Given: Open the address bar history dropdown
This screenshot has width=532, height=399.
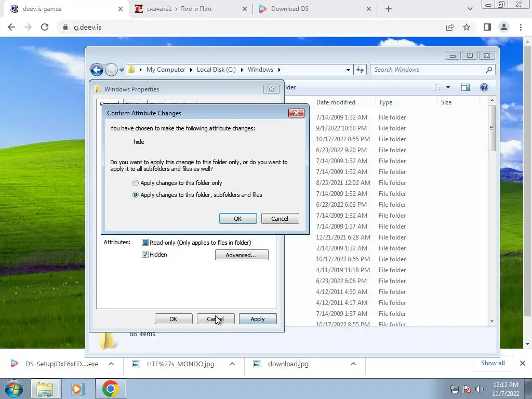Looking at the screenshot, I should [348, 70].
